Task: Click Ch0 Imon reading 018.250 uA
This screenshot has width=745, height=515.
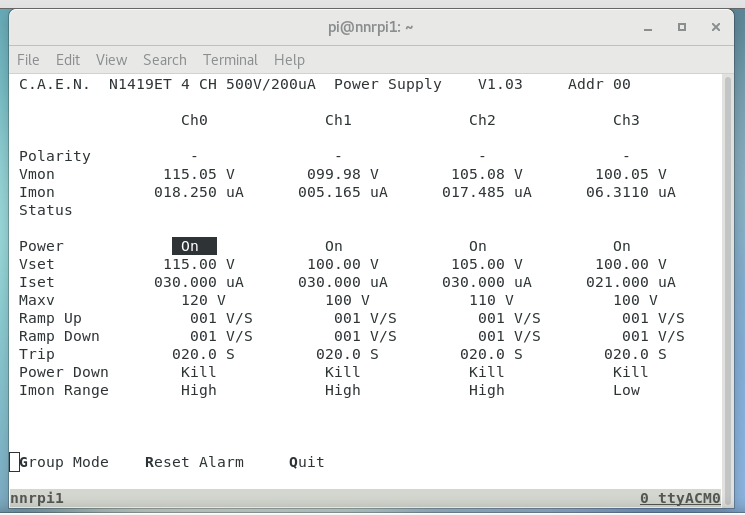Action: pos(199,192)
